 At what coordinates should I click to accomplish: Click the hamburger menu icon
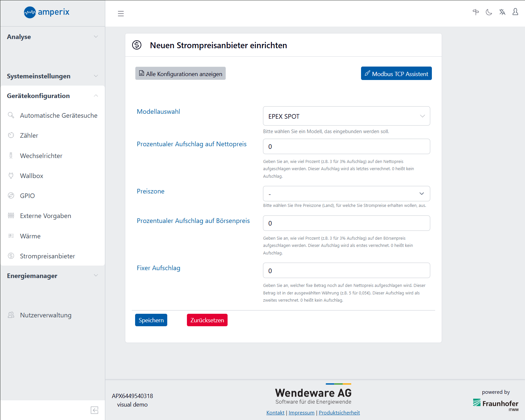121,13
